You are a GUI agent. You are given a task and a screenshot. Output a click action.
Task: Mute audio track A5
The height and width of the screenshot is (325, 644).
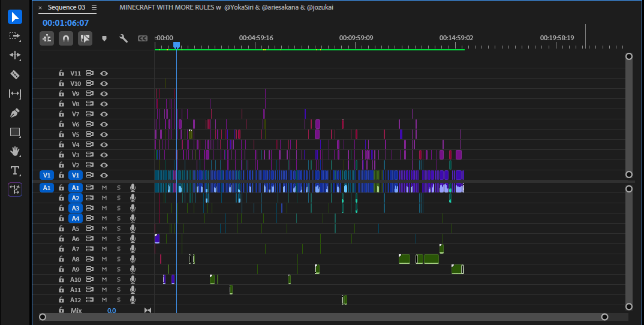pyautogui.click(x=104, y=228)
